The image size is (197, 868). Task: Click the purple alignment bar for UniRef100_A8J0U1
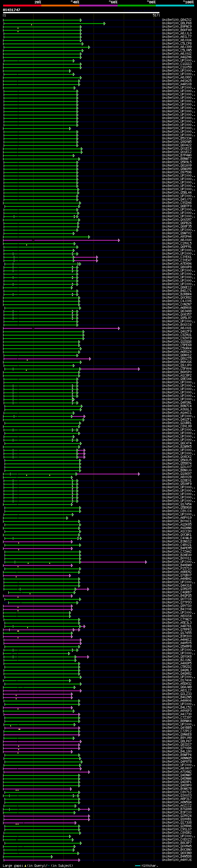pos(61,328)
